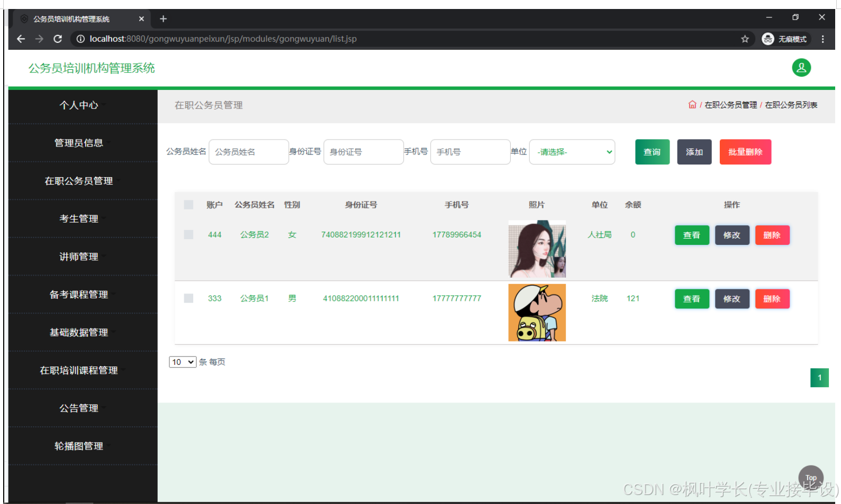View site info icon in address bar
The width and height of the screenshot is (841, 504).
(x=80, y=39)
